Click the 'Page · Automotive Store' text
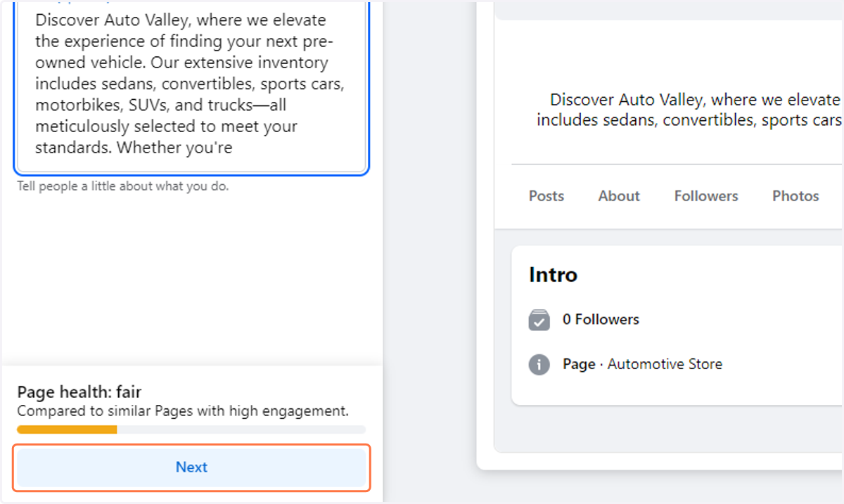Viewport: 844px width, 504px height. click(642, 364)
